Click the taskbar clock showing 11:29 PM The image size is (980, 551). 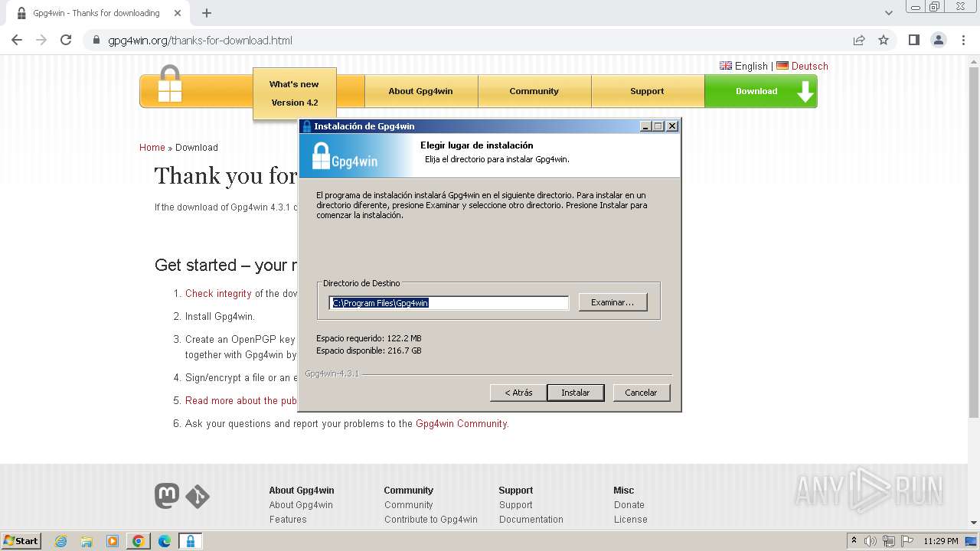pos(940,541)
